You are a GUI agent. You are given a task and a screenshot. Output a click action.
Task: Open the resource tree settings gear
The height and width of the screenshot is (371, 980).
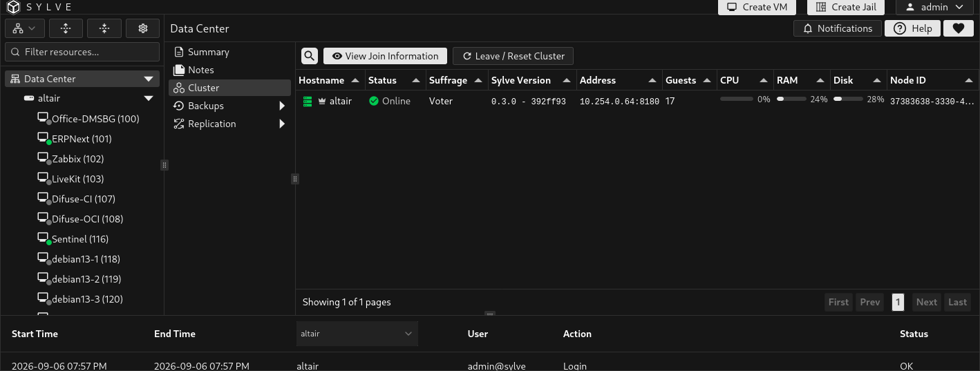coord(143,28)
